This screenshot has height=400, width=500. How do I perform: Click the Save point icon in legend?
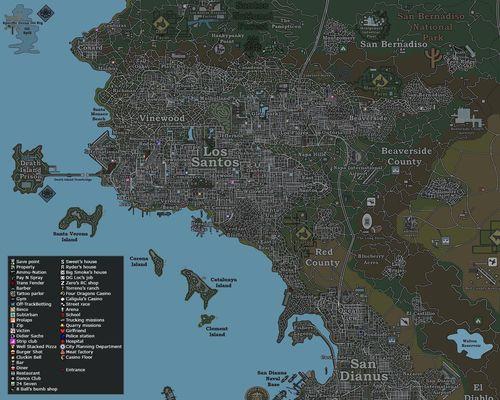tap(12, 262)
